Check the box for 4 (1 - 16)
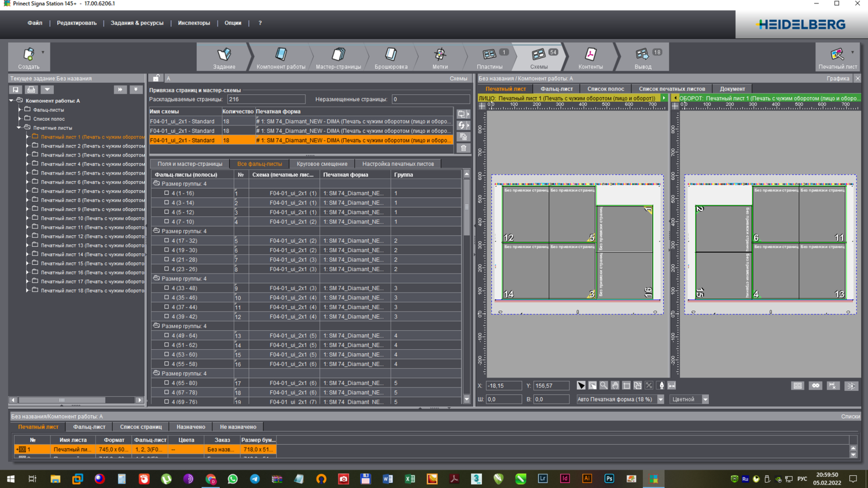 tap(167, 193)
